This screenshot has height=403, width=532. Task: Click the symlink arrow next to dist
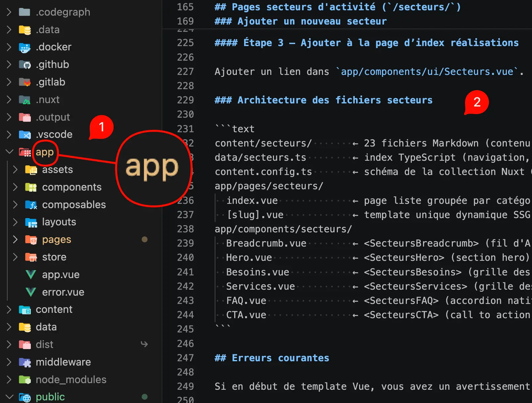(144, 344)
